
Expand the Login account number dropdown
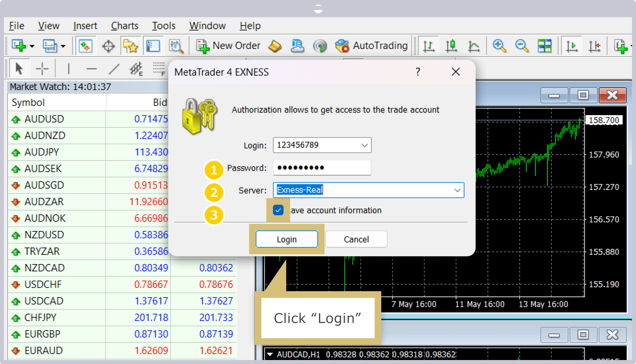(364, 145)
